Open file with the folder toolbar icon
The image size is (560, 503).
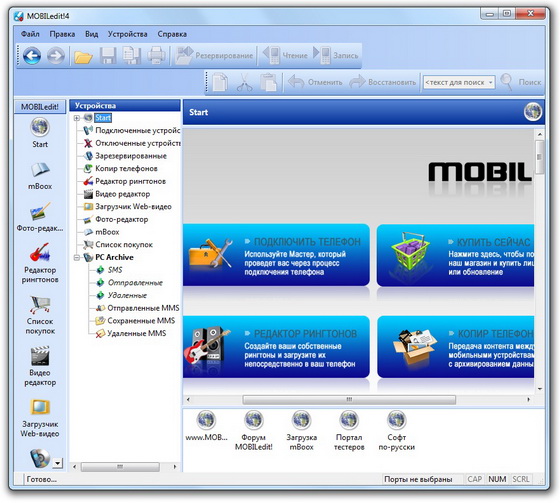coord(83,56)
